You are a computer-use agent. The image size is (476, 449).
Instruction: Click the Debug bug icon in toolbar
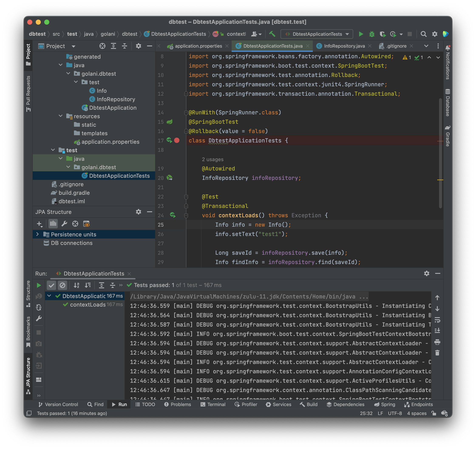coord(372,34)
